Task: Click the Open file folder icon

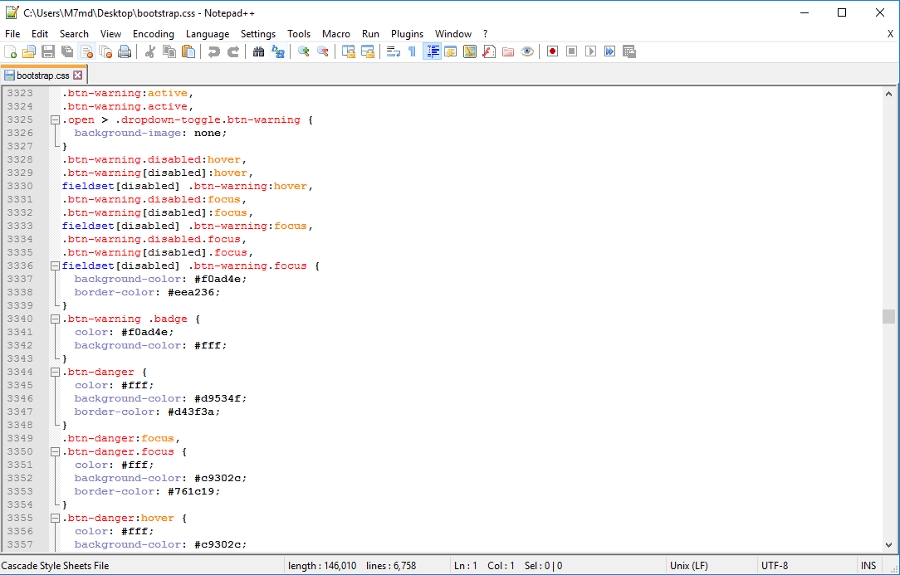Action: [29, 52]
